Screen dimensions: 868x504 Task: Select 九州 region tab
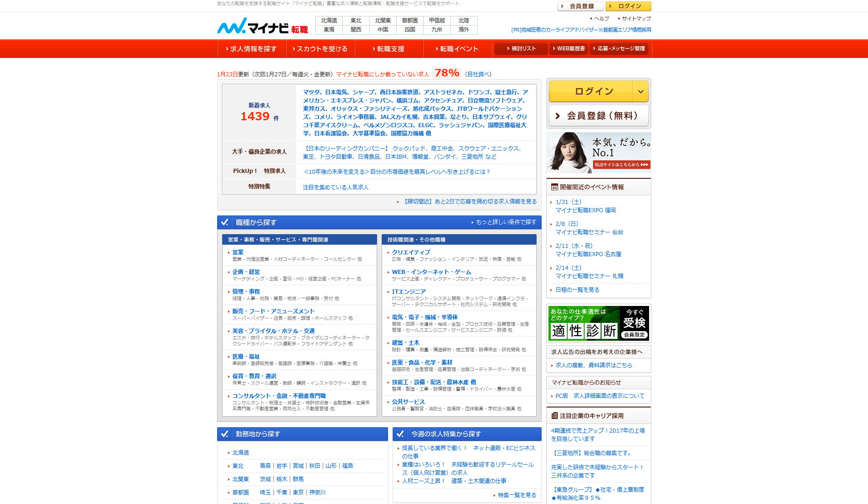(x=437, y=30)
